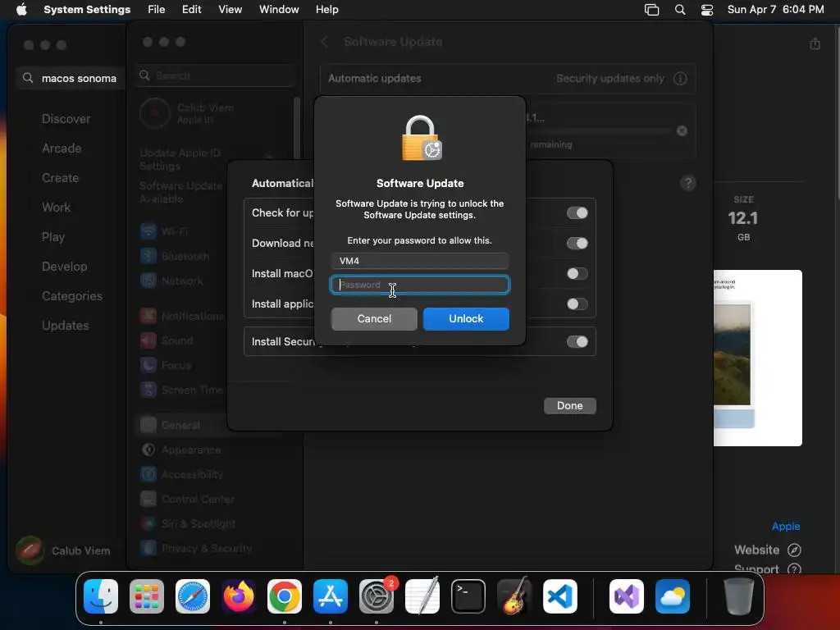Open the Edit menu
The height and width of the screenshot is (630, 840).
[191, 10]
